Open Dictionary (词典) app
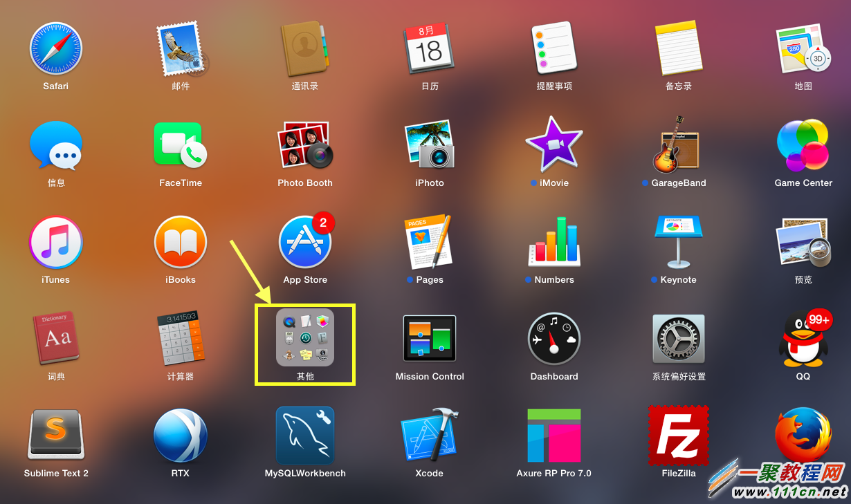 click(55, 339)
